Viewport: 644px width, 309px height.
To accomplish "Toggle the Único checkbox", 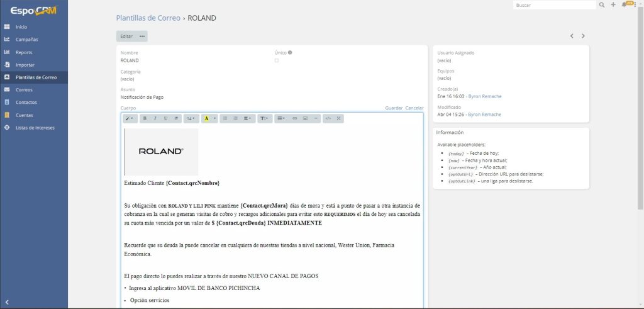I will [277, 60].
